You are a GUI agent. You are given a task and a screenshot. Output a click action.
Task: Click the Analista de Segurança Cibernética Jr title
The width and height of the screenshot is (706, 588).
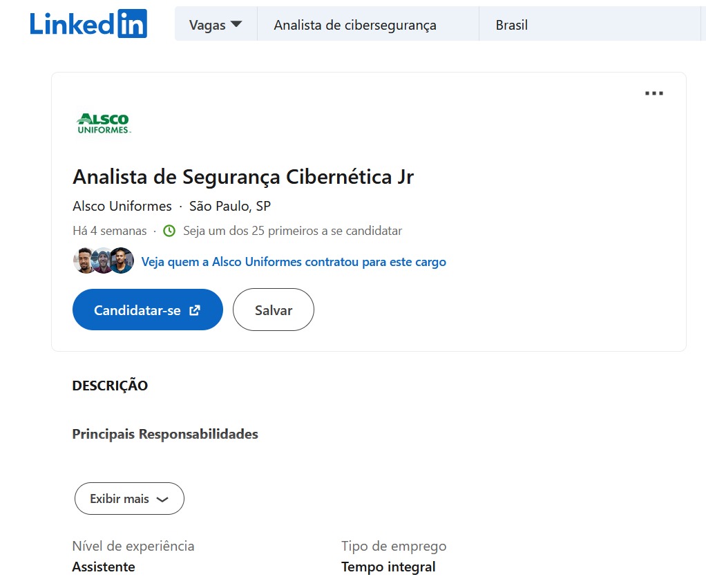click(x=243, y=177)
